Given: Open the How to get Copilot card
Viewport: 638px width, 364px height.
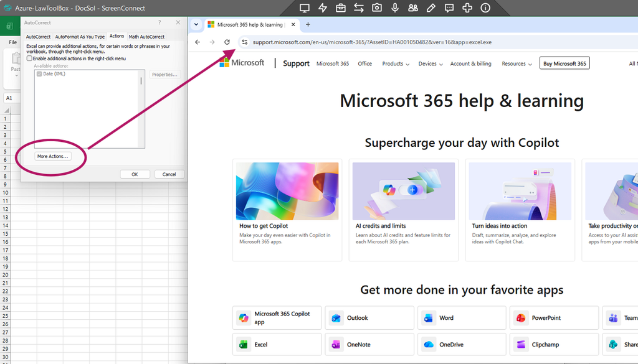Looking at the screenshot, I should pos(287,210).
